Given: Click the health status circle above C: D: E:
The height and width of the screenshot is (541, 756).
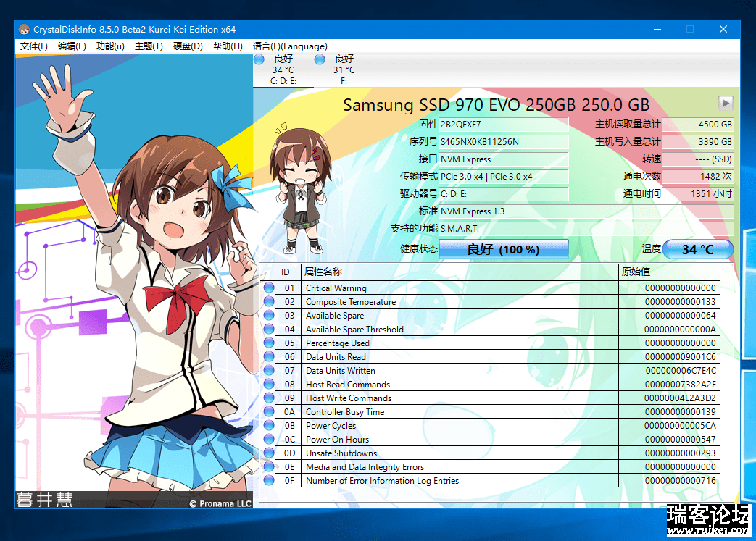Looking at the screenshot, I should 259,59.
